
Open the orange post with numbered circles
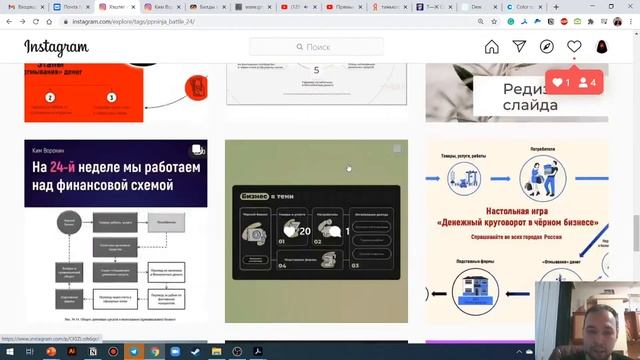116,93
